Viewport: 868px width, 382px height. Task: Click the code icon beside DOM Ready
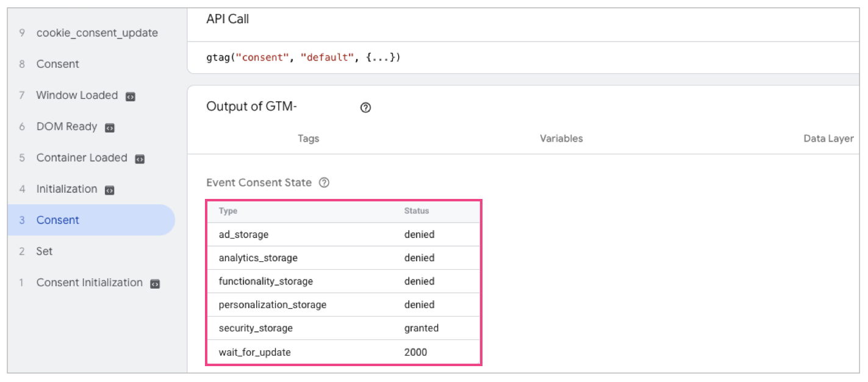[x=110, y=128]
